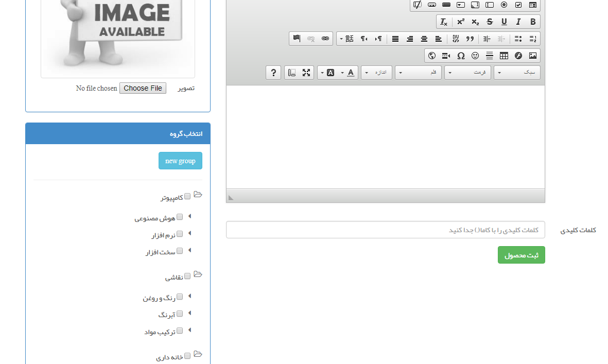Toggle bold formatting in editor
The image size is (608, 364).
(533, 22)
